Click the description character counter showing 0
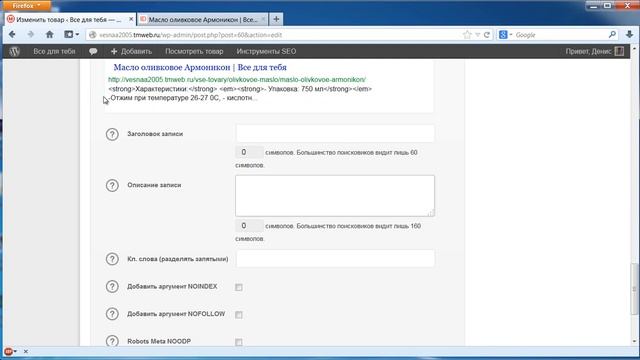 249,226
